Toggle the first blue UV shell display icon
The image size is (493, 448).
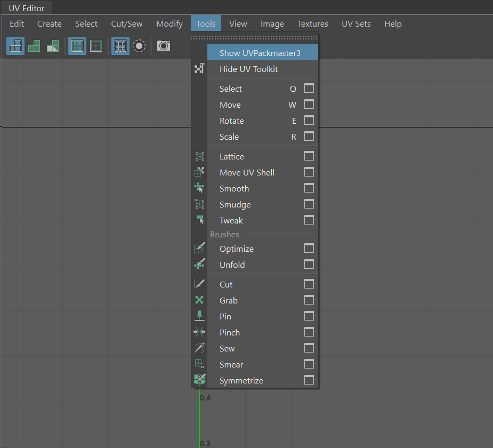pyautogui.click(x=15, y=46)
